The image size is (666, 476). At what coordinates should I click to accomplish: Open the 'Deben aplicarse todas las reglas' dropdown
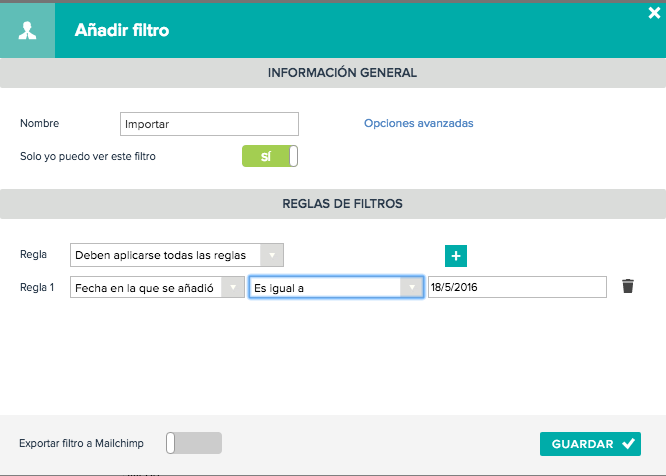point(177,255)
